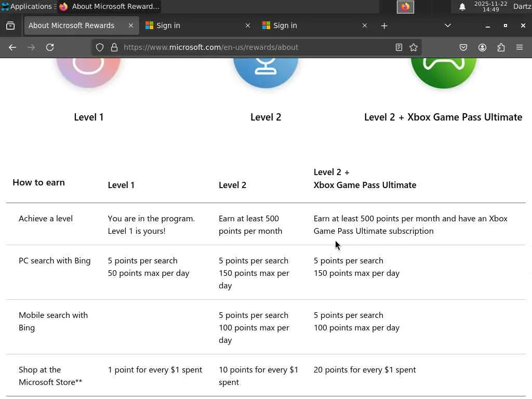
Task: Click the 'Mobile search with Bing' row label
Action: coord(54,322)
